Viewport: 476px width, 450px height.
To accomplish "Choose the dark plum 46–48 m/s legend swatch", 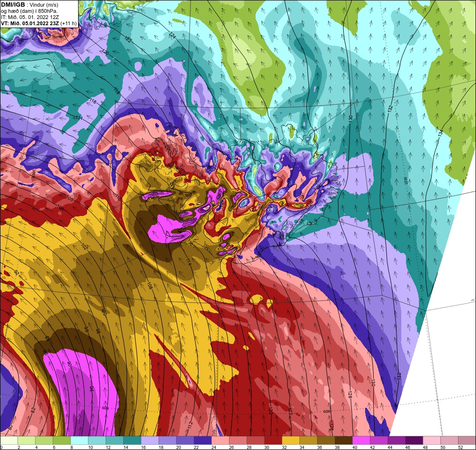I will [414, 440].
